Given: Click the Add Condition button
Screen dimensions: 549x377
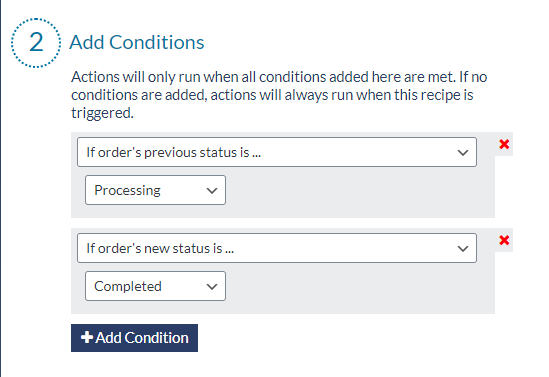Looking at the screenshot, I should pyautogui.click(x=134, y=338).
